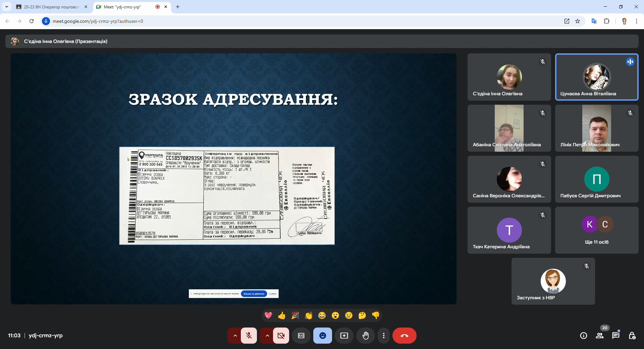Open the 'Ще 11 осіб' more participants tile
This screenshot has width=644, height=349.
pyautogui.click(x=597, y=230)
